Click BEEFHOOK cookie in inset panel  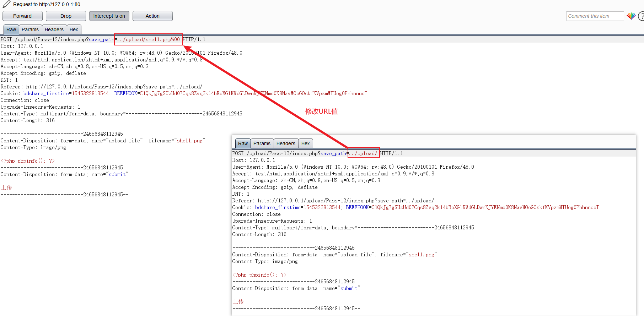click(357, 207)
